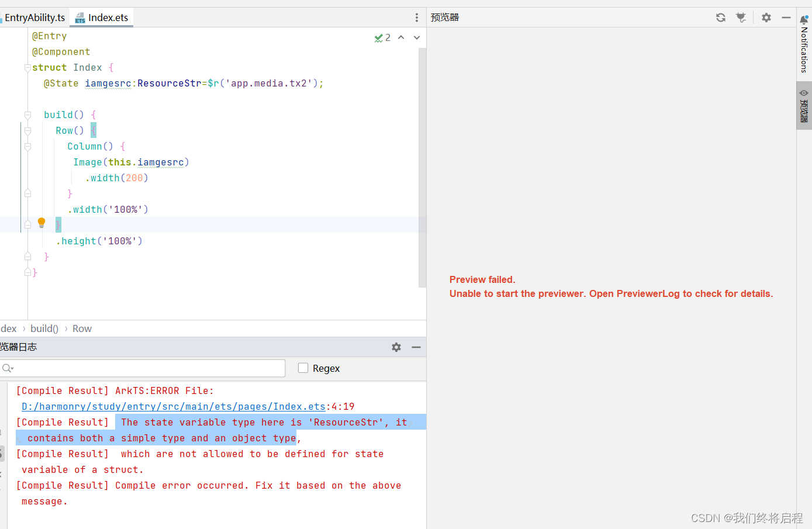The image size is (812, 529).
Task: Open the editor tab overflow kebab menu
Action: point(416,17)
